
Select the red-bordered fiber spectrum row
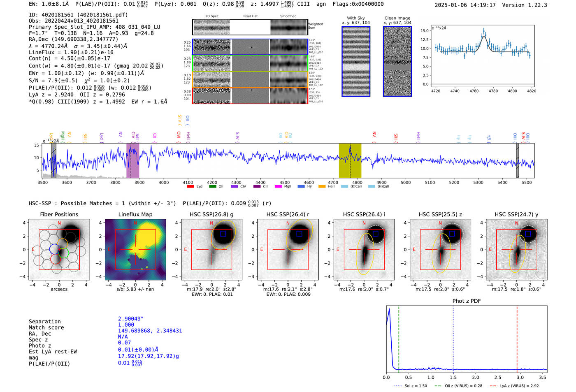pyautogui.click(x=250, y=95)
